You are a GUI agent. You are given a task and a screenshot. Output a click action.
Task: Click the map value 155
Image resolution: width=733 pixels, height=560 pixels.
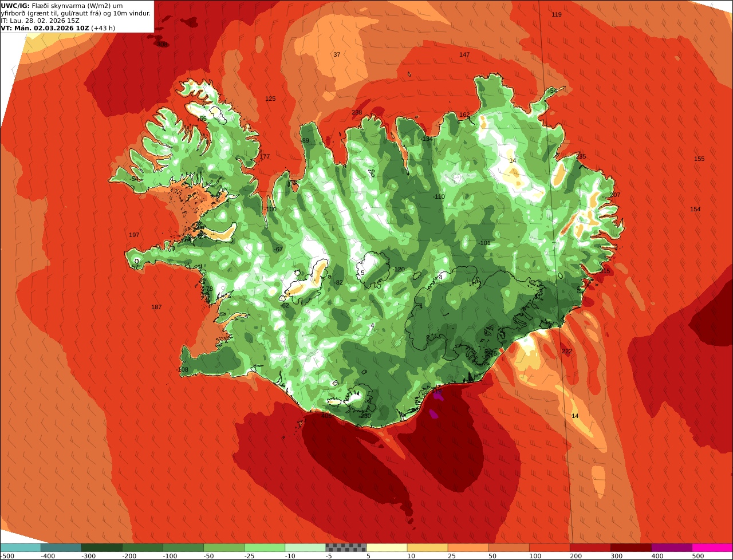699,159
